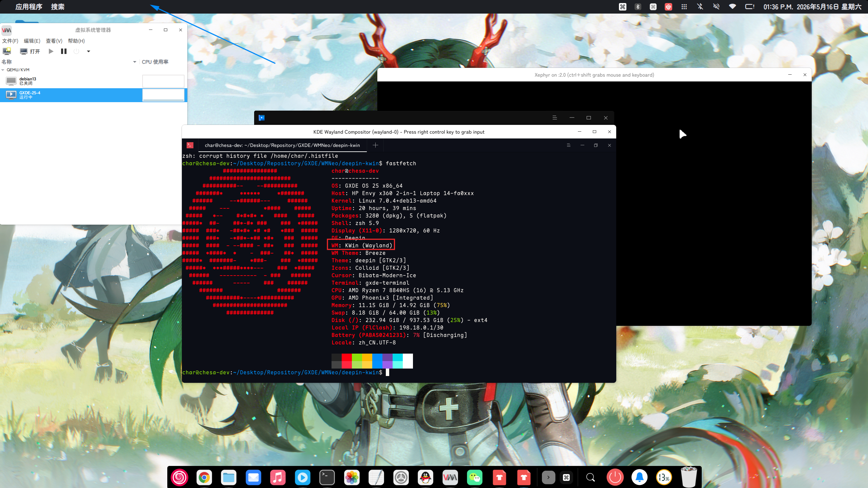Open the gxde-terminal hamburger menu
868x488 pixels.
tap(569, 145)
